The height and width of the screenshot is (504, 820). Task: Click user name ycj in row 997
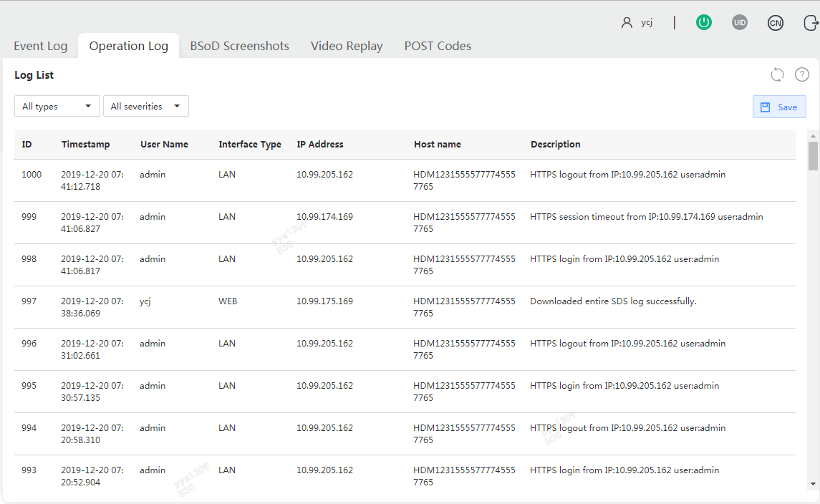coord(145,301)
